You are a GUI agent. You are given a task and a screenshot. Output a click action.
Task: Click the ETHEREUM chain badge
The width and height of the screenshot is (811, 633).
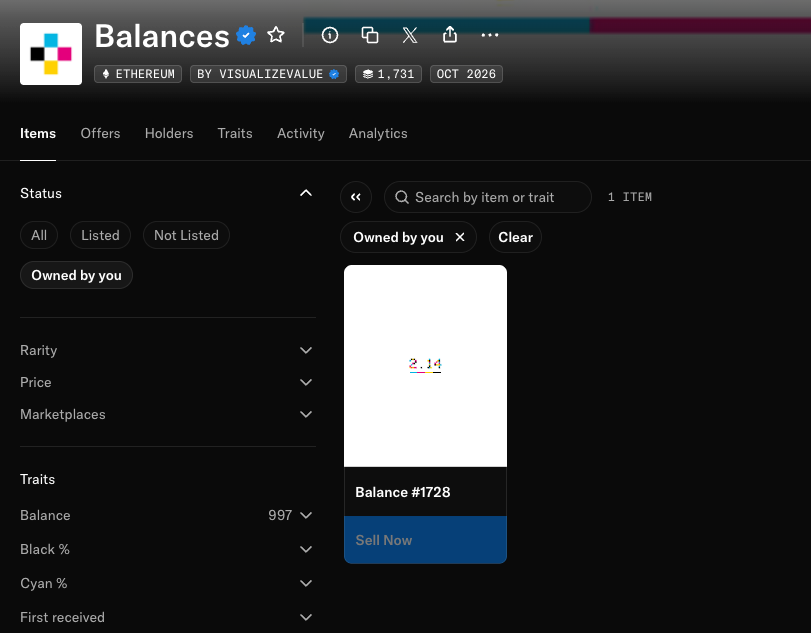pos(138,74)
